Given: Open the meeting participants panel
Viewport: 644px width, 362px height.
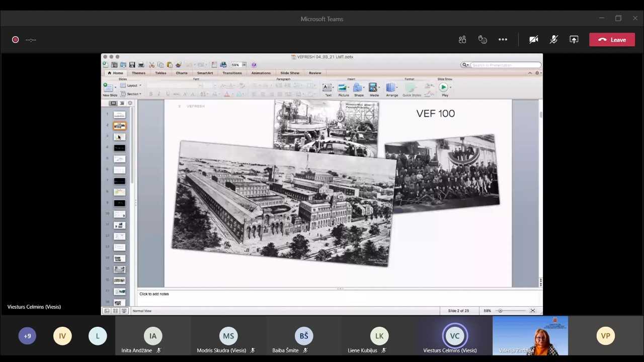Looking at the screenshot, I should (462, 40).
